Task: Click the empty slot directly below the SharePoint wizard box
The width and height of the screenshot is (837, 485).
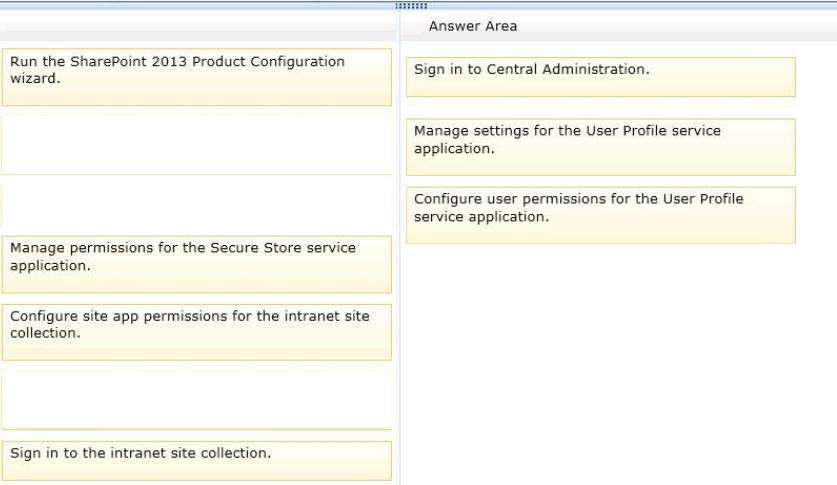Action: click(x=196, y=145)
